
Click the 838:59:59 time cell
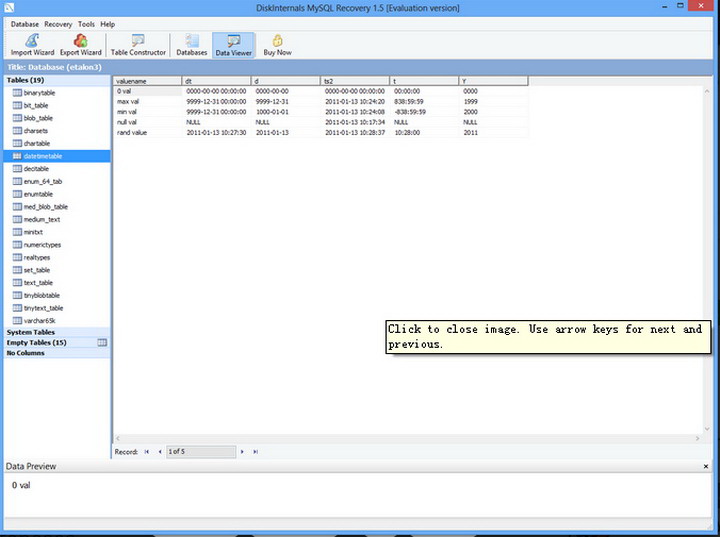424,102
